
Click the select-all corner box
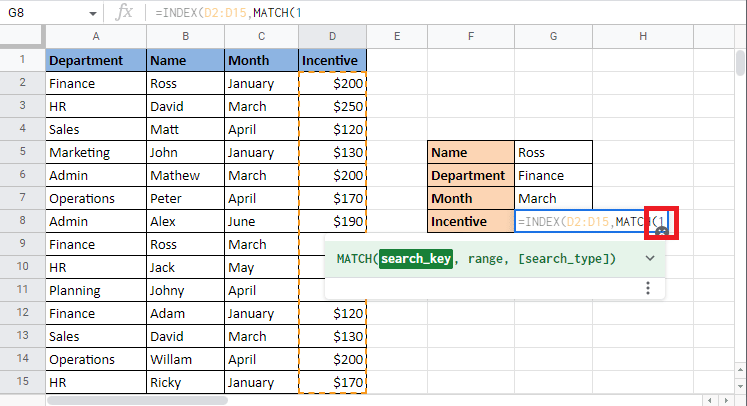pyautogui.click(x=21, y=37)
